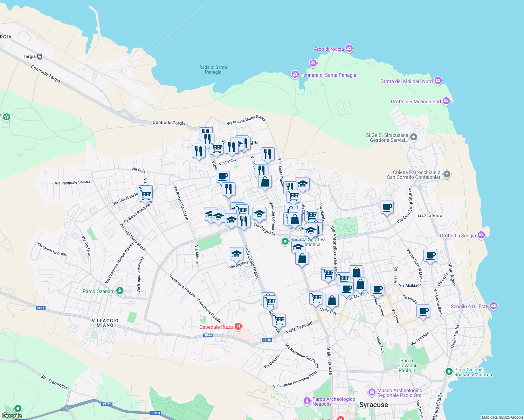Click the museum pin at Museo Archeologico Regionale

372,393
